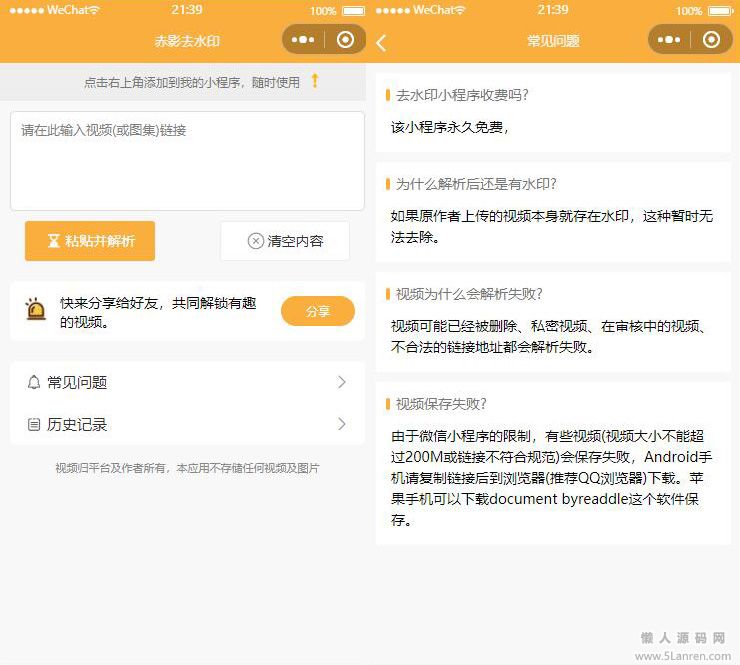
Task: Tap the circle close icon on FAQ screen capsule
Action: [711, 40]
